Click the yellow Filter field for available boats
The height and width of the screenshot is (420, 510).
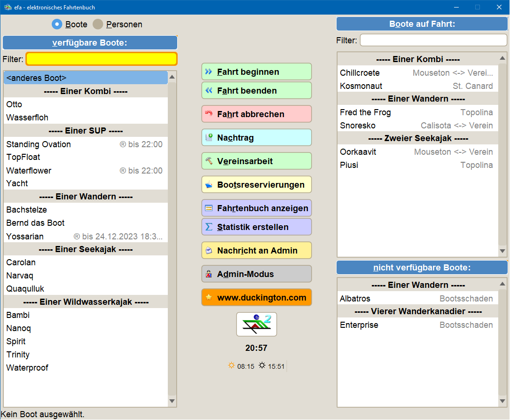point(102,59)
